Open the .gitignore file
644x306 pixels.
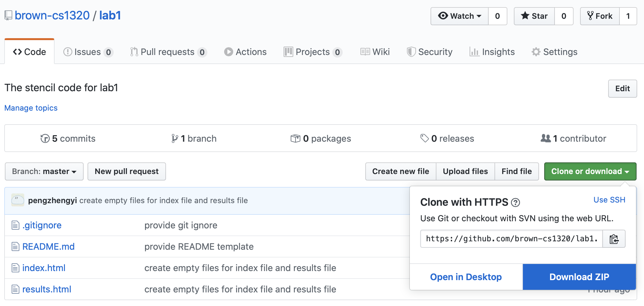click(42, 225)
